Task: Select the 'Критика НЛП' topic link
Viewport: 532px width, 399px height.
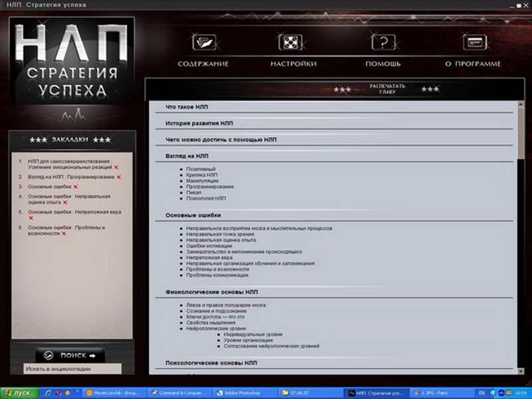Action: [201, 175]
